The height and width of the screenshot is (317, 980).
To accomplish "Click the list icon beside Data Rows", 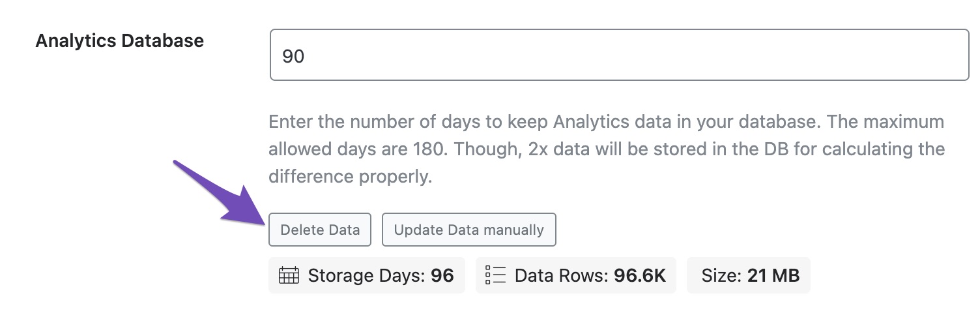I will 496,275.
